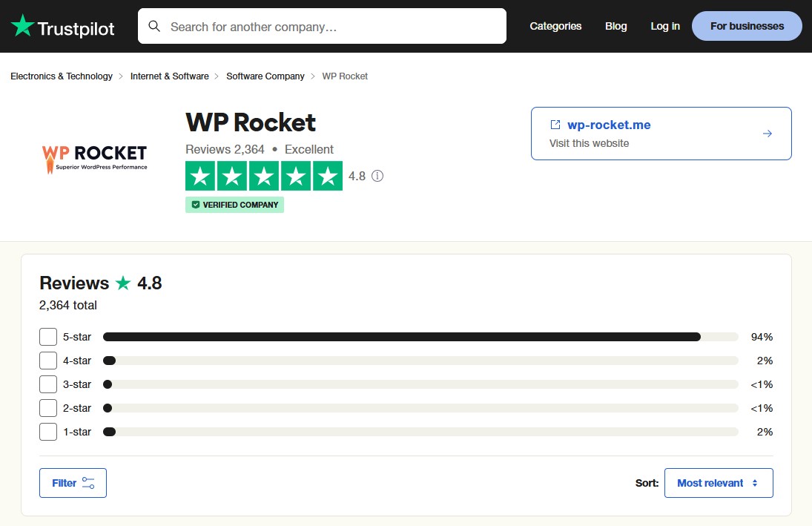Tick the 5-star filter checkbox
Viewport: 812px width, 526px height.
tap(48, 337)
